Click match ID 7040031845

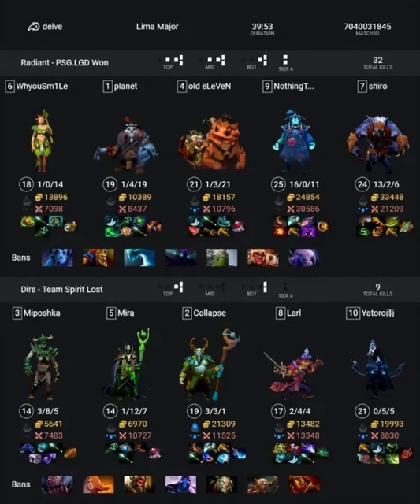[x=367, y=26]
